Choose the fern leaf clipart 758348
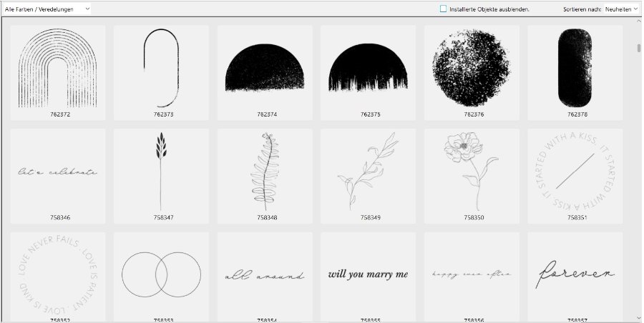Image resolution: width=644 pixels, height=323 pixels. [265, 176]
